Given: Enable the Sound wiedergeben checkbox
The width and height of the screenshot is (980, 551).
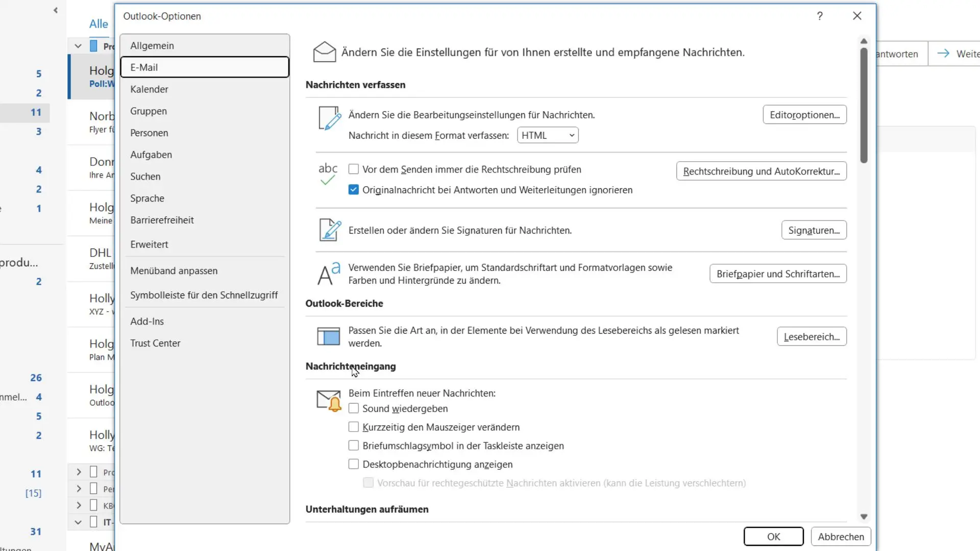Looking at the screenshot, I should 353,408.
